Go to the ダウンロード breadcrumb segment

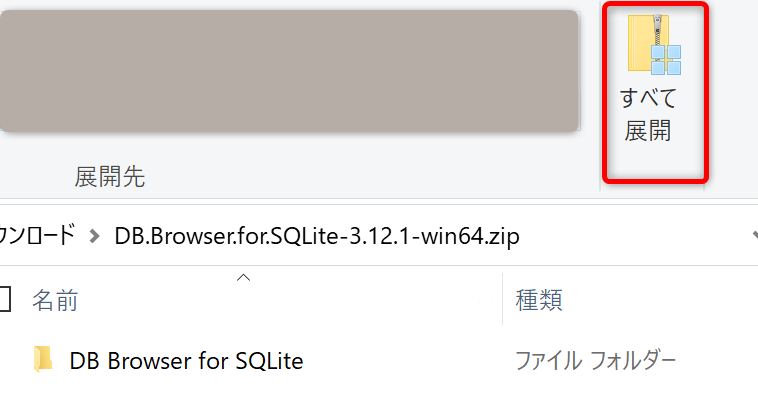tap(37, 235)
